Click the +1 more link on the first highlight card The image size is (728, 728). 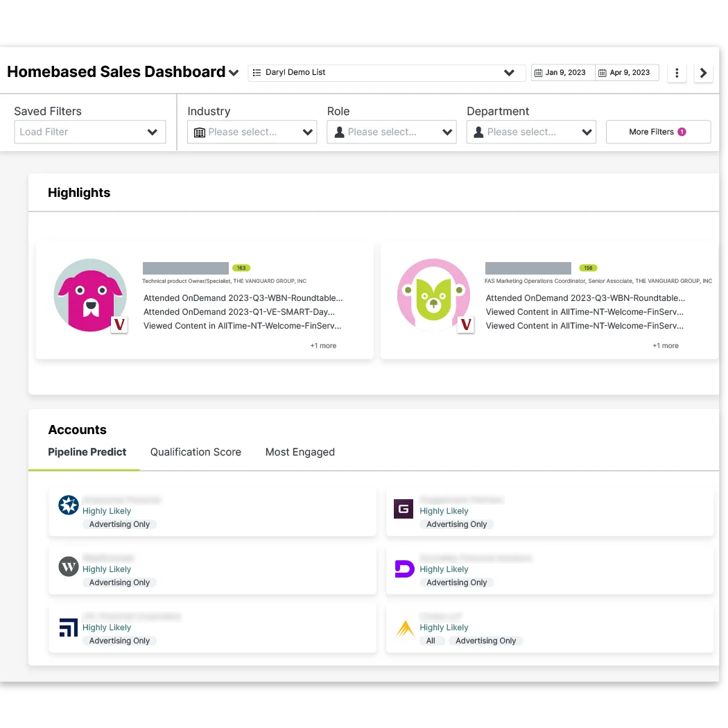pos(323,345)
